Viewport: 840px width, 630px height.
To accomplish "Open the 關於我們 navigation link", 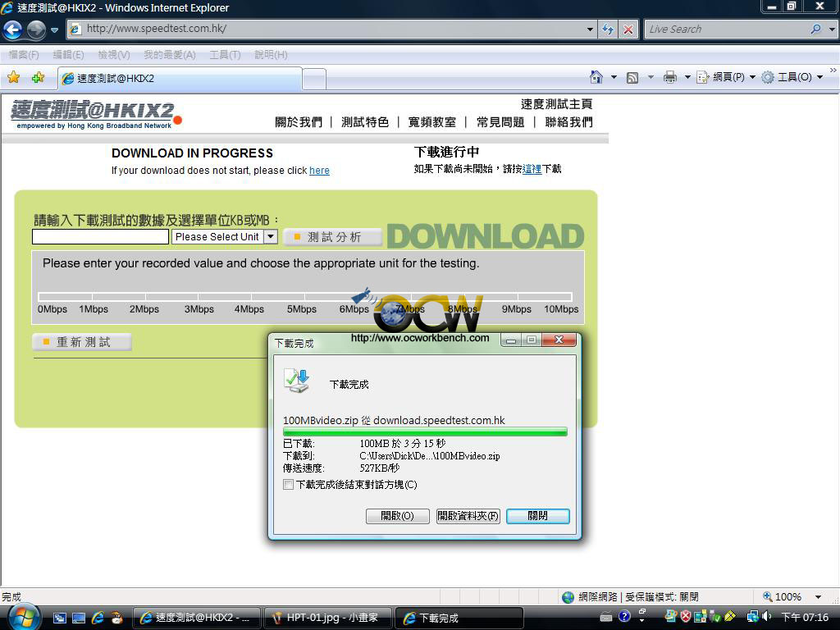I will click(x=299, y=122).
